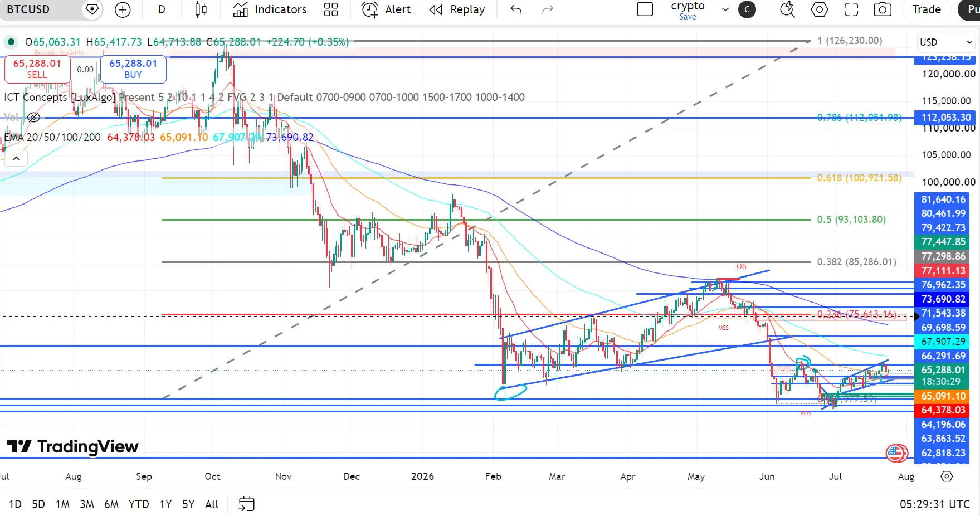This screenshot has width=980, height=516.
Task: Toggle volume indicator visibility eye icon
Action: click(33, 117)
